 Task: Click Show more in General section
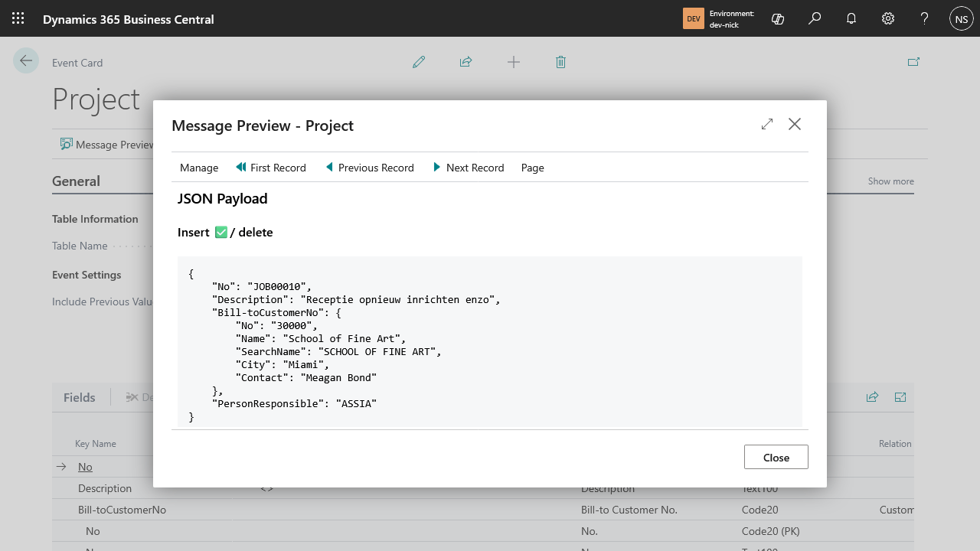coord(890,181)
